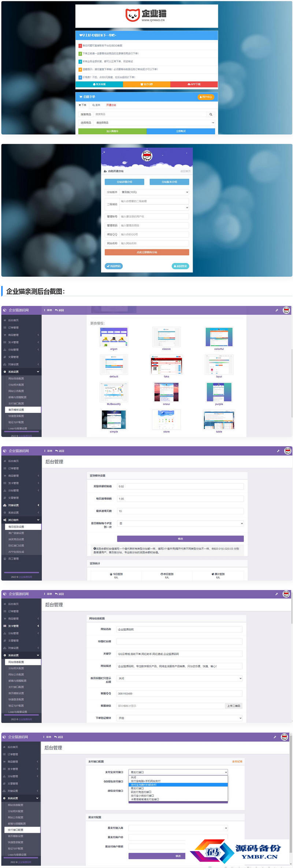The width and height of the screenshot is (293, 868).
Task: Click the 返回 arrow in the sign-in settings admin header
Action: (x=57, y=451)
